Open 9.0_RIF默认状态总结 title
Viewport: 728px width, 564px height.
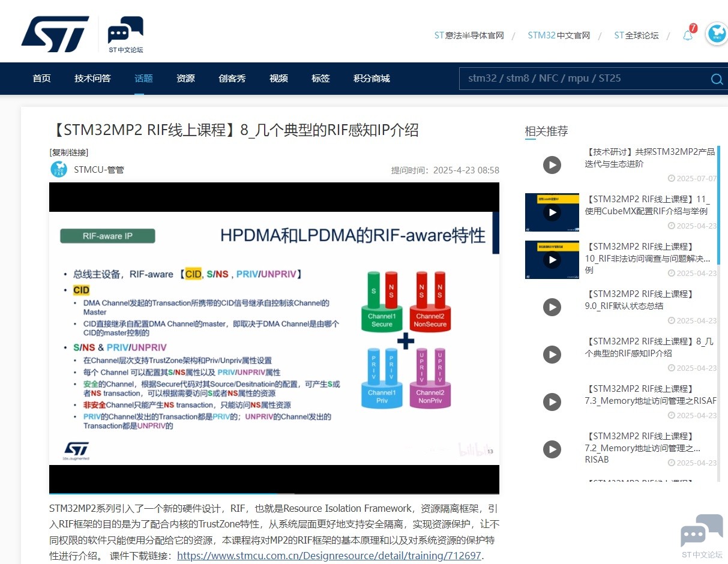(x=639, y=300)
